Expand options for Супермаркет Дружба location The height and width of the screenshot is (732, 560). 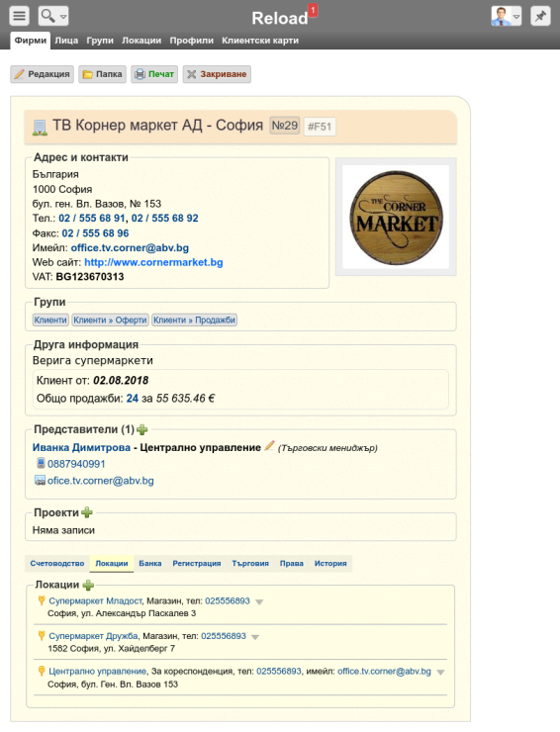click(255, 637)
